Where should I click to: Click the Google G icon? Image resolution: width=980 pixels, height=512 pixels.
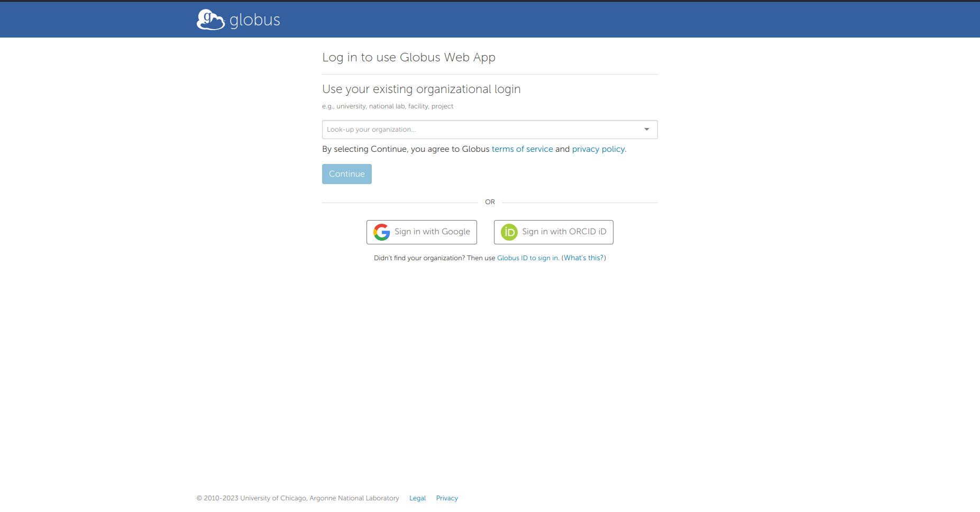click(x=381, y=232)
